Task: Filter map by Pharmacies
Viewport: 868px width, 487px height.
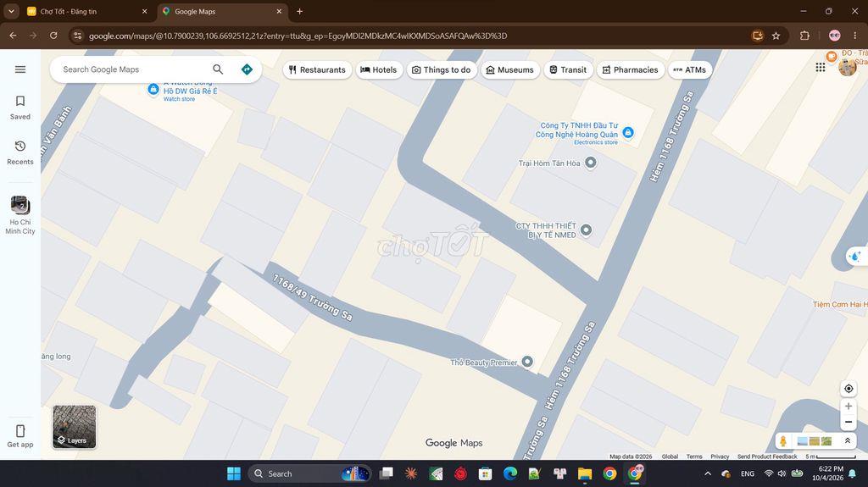Action: click(x=631, y=69)
